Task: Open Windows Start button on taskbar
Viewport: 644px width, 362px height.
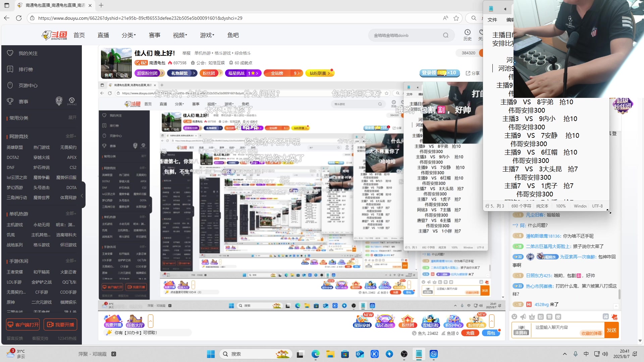Action: [211, 354]
